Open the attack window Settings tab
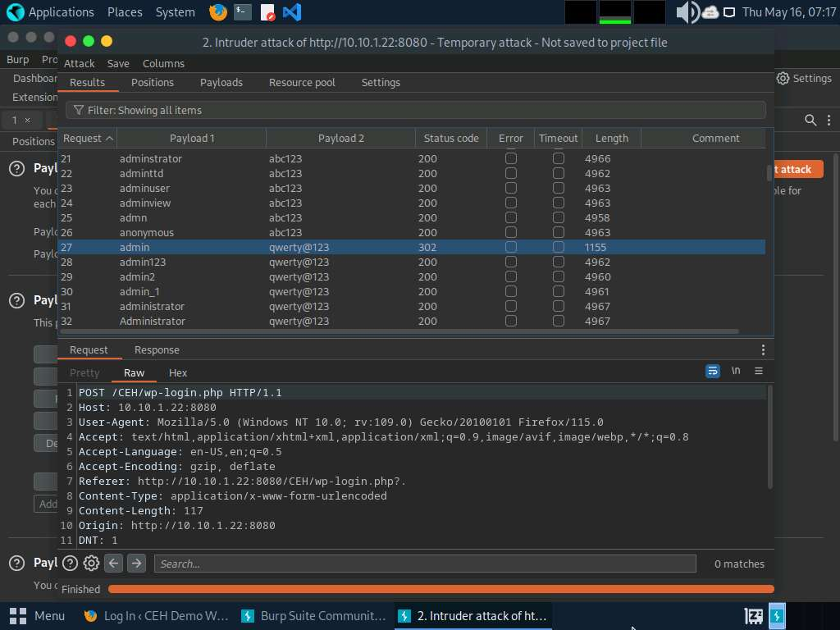 [381, 83]
